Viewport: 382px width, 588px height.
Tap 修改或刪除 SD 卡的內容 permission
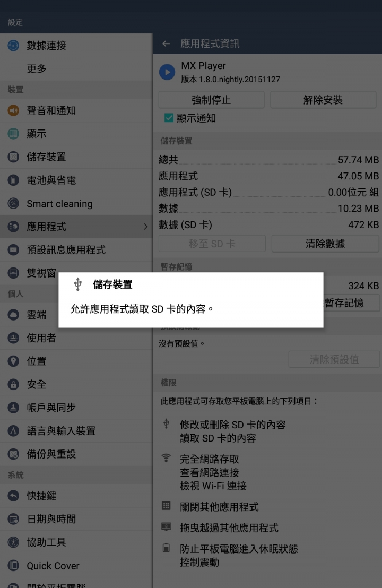coord(233,425)
